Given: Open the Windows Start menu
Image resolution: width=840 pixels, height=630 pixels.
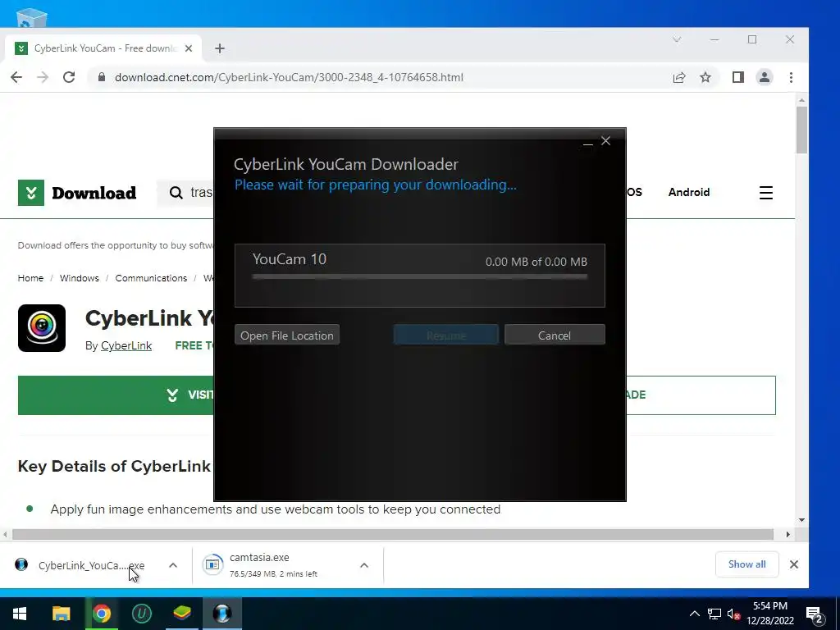Looking at the screenshot, I should coord(20,614).
